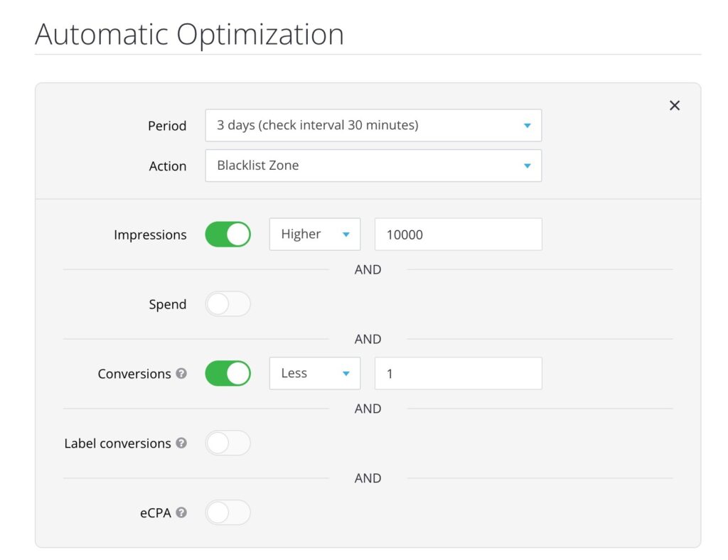Open the eCPA help tooltip icon
Screen dimensions: 728x560
click(181, 512)
